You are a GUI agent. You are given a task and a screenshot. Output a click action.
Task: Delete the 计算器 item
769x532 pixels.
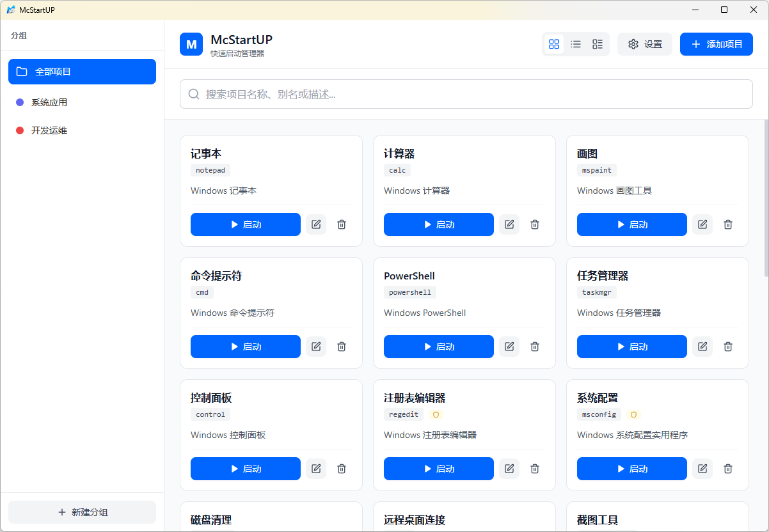coord(535,224)
